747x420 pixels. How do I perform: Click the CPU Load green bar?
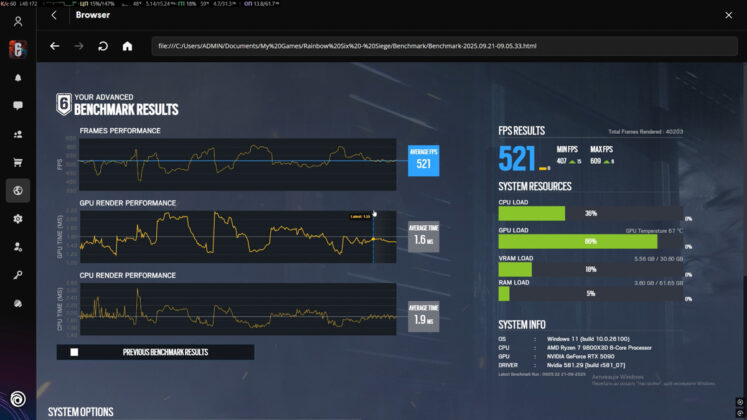click(532, 213)
